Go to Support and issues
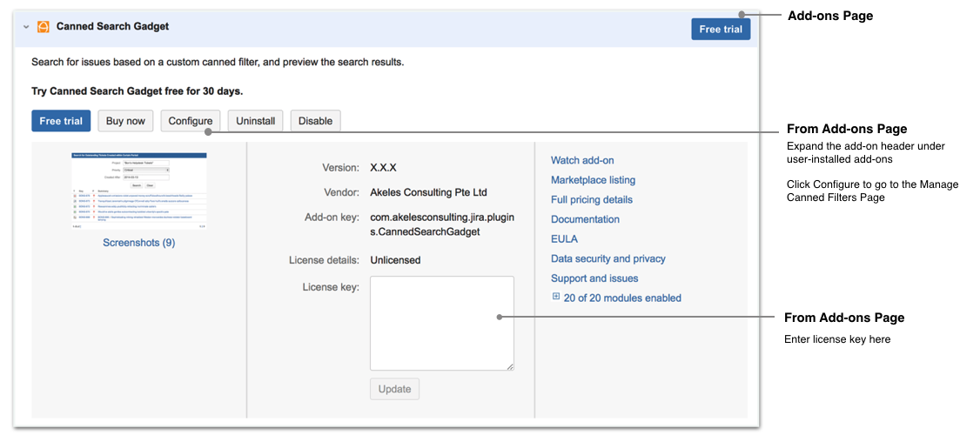This screenshot has width=980, height=442. [x=594, y=278]
